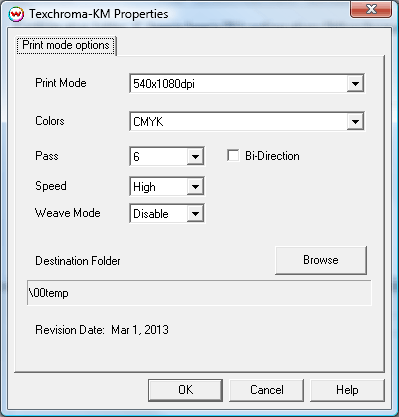Close the Texchroma-KM Properties dialog

(371, 9)
